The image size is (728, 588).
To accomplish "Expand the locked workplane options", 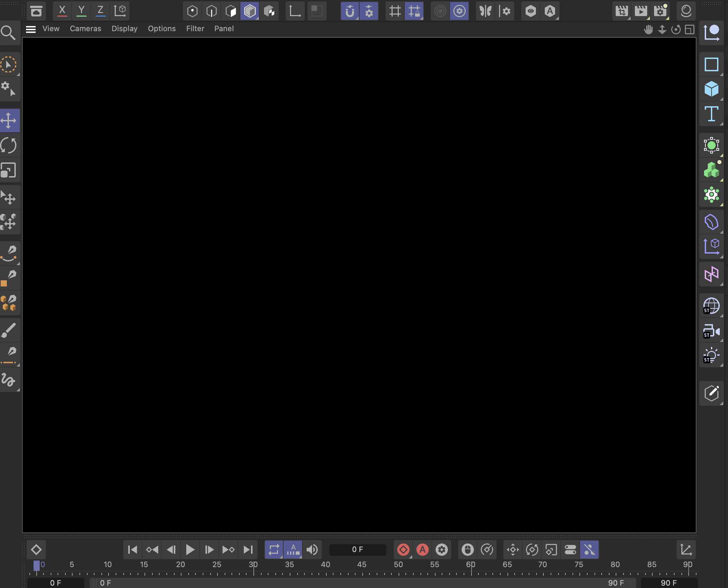I will pyautogui.click(x=414, y=11).
